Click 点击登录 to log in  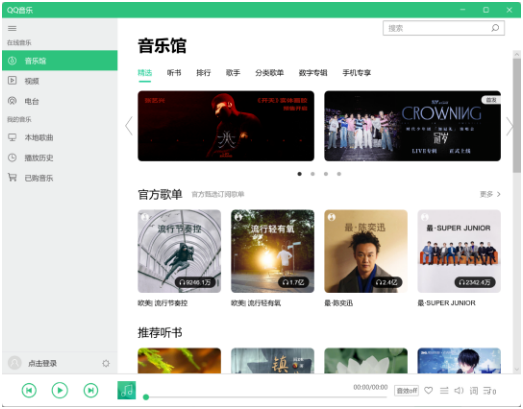(x=42, y=363)
